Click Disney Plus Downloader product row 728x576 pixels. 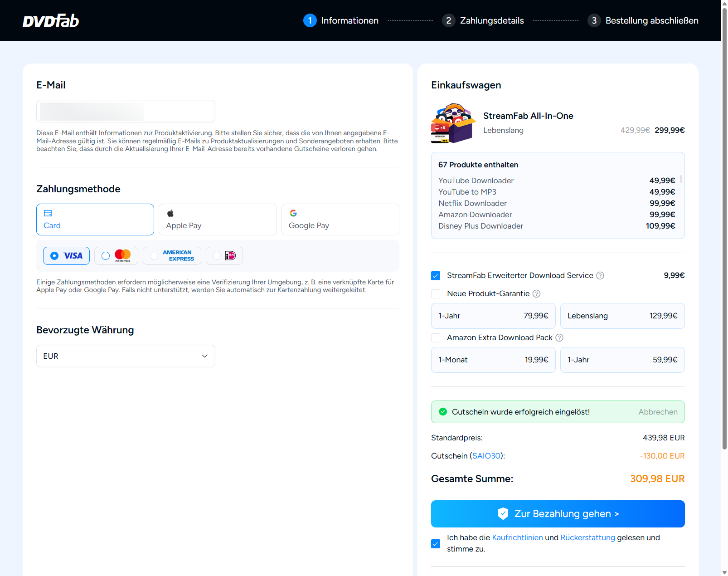coord(557,226)
